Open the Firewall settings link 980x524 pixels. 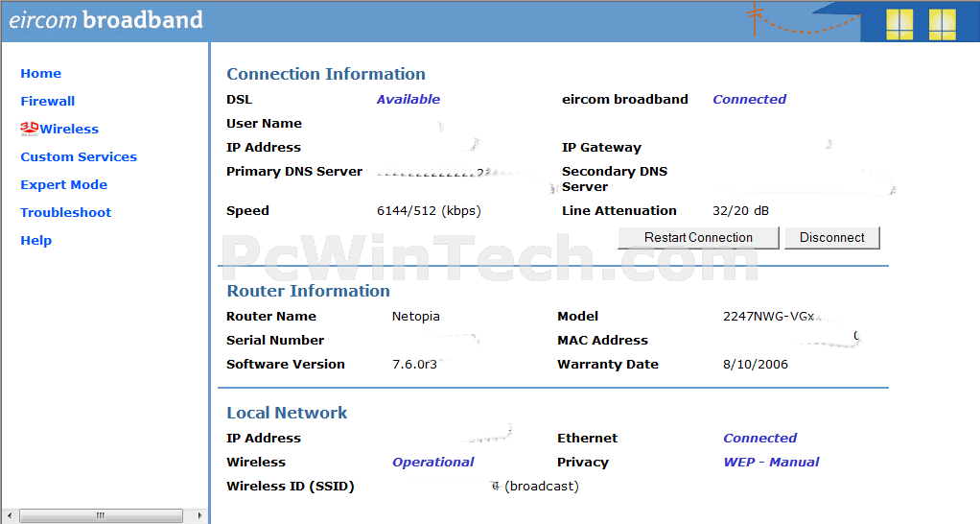[48, 102]
